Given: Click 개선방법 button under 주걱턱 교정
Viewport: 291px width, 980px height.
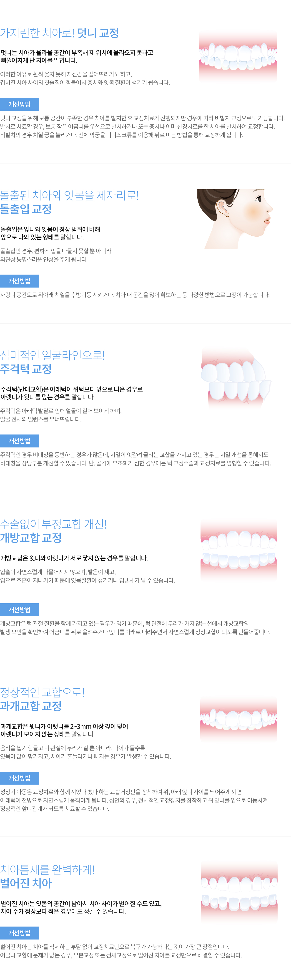Looking at the screenshot, I should 19,441.
